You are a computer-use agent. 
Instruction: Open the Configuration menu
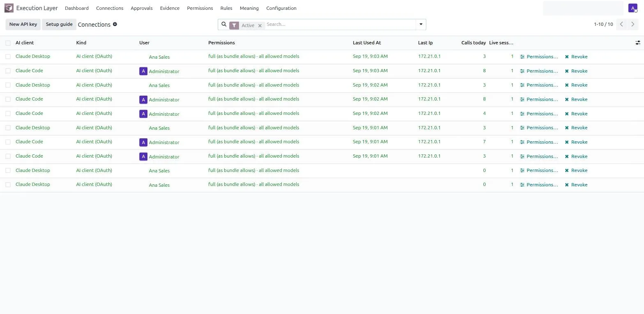[x=281, y=8]
